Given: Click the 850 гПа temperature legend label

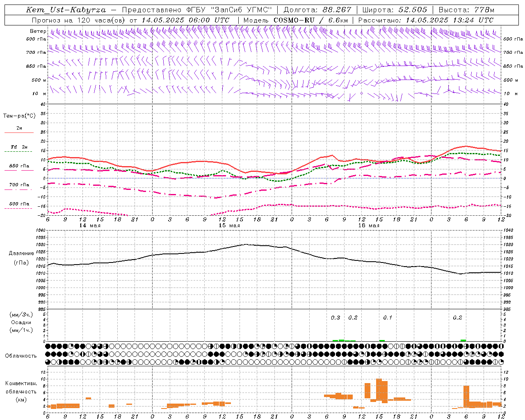Looking at the screenshot, I should click(19, 166).
